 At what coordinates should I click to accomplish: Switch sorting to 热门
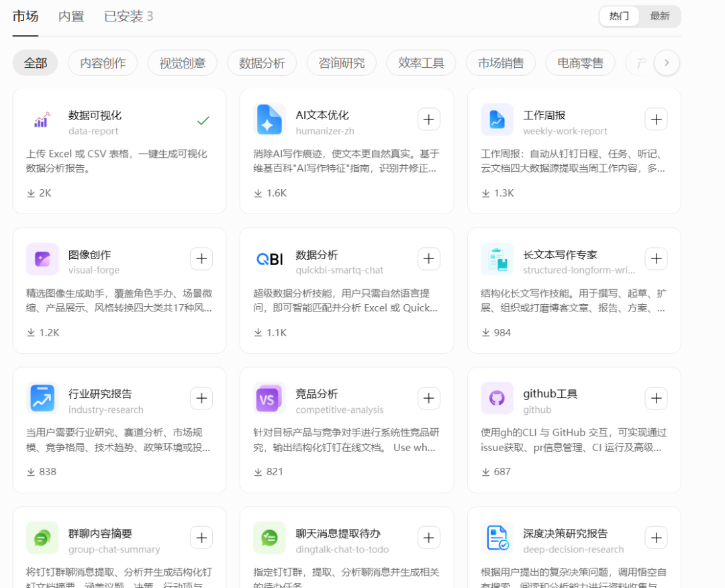point(619,16)
